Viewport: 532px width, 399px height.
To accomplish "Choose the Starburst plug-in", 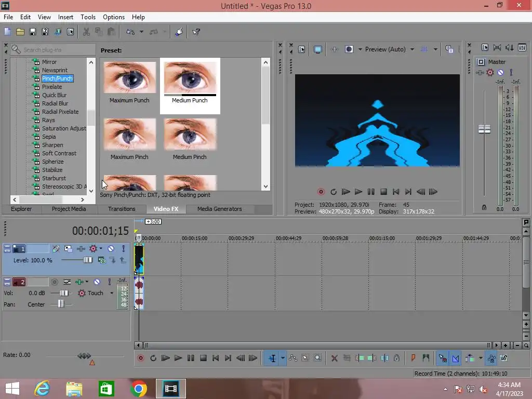I will [54, 178].
